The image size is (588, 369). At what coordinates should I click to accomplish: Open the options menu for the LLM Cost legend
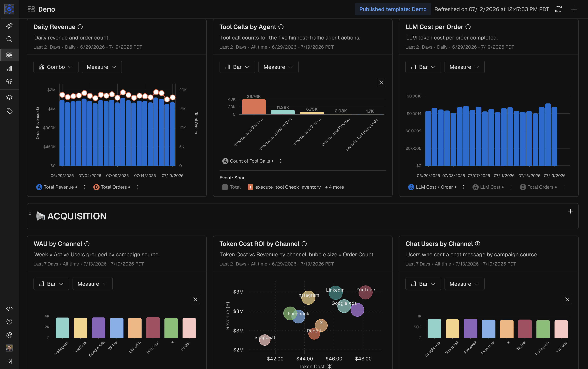point(511,187)
